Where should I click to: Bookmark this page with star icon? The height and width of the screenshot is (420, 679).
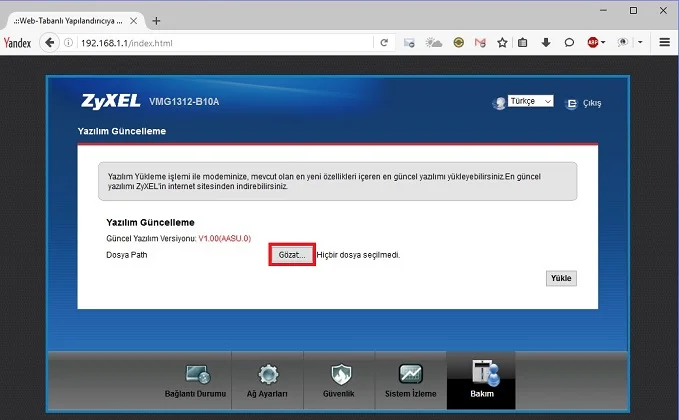point(502,42)
